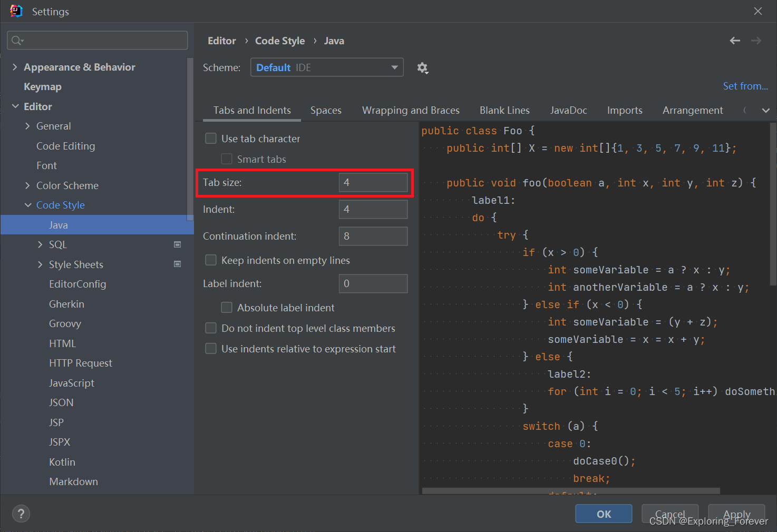Viewport: 777px width, 532px height.
Task: Click the forward navigation arrow
Action: (756, 41)
